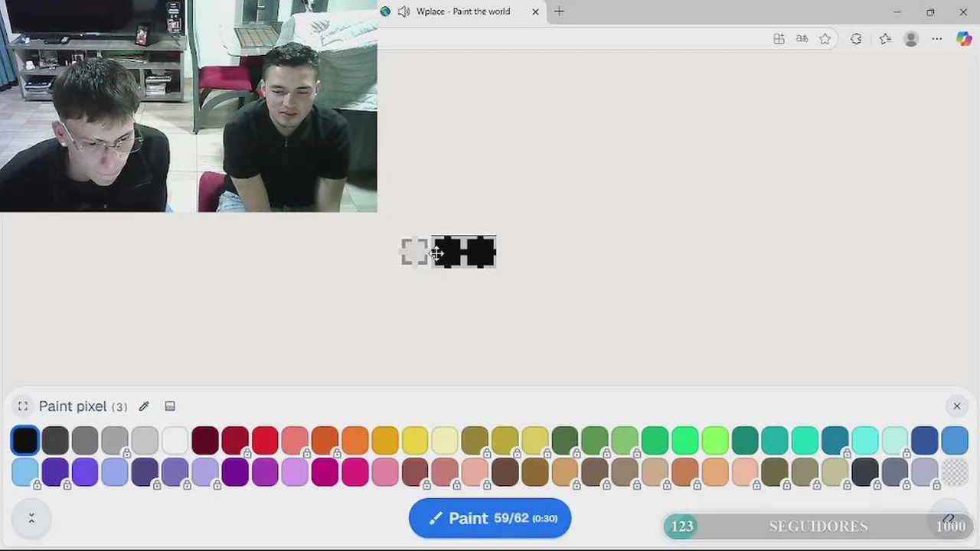
Task: Minimize the browser window
Action: coord(897,11)
